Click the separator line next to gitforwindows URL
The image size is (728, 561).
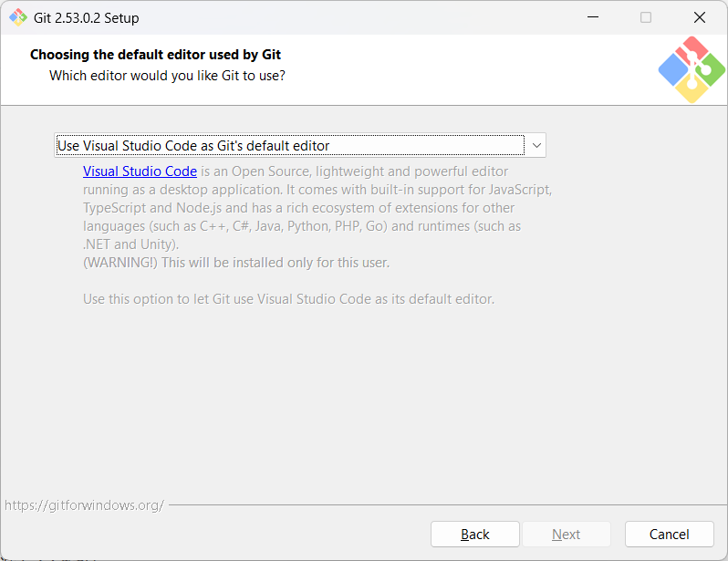coord(448,504)
